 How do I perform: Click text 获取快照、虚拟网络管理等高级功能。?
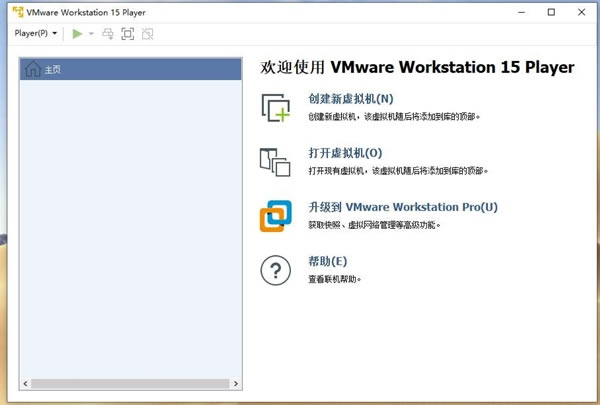pyautogui.click(x=374, y=225)
